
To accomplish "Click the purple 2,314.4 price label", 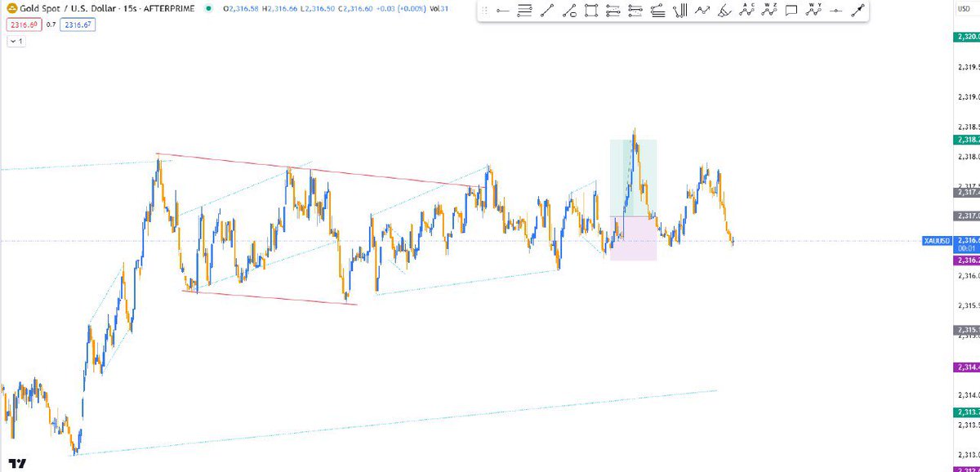I will 967,367.
